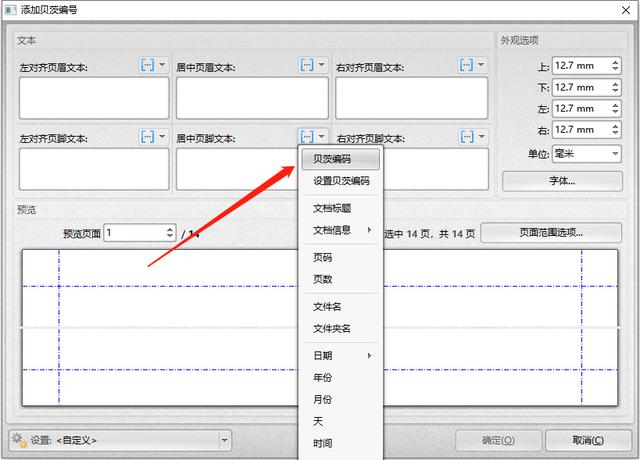Viewport: 640px width, 460px height.
Task: Click the settings gear icon beside 设置
Action: coord(19,440)
